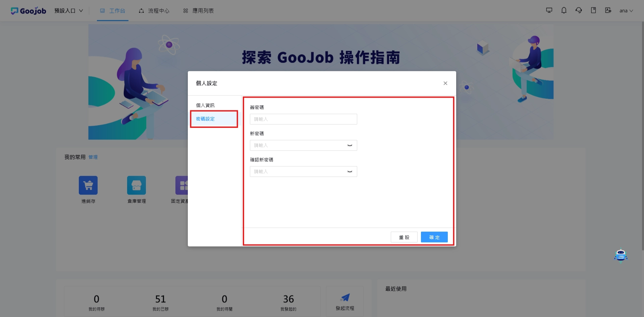The image size is (644, 317).
Task: Click the 重設 button
Action: point(404,237)
